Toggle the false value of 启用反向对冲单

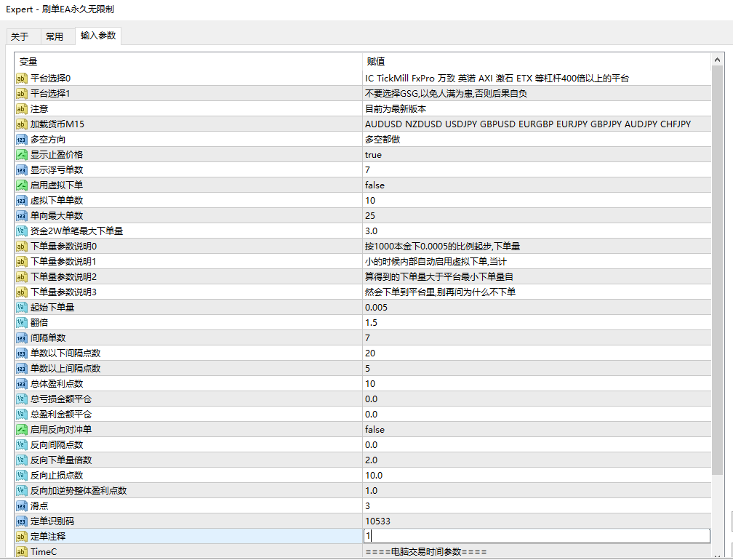point(374,430)
